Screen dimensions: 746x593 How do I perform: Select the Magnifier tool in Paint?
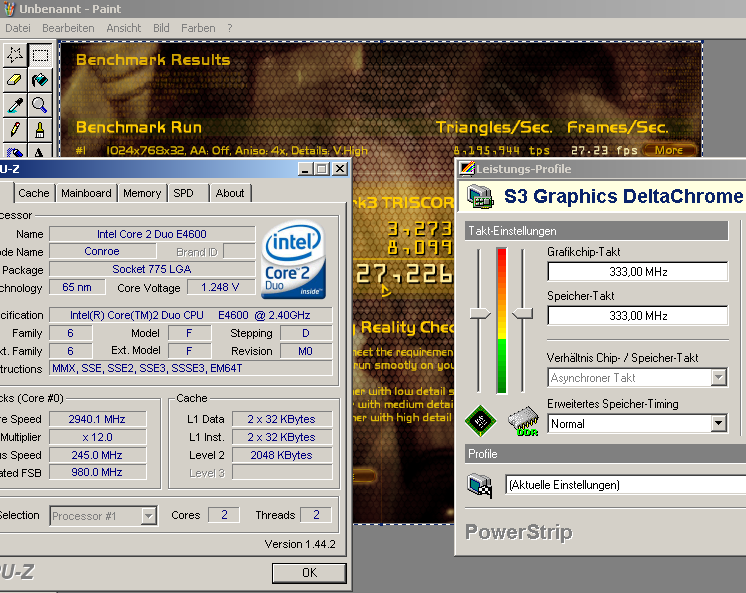[x=40, y=105]
